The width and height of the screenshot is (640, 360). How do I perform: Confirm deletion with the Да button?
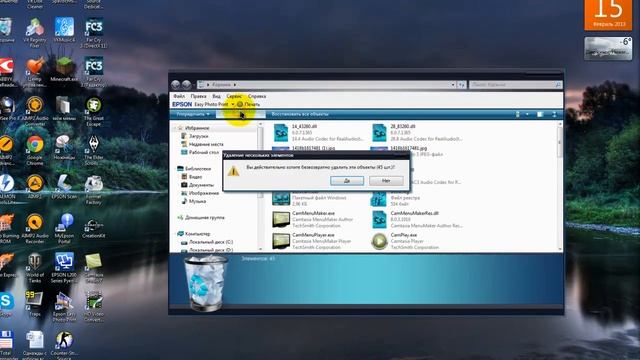click(347, 180)
